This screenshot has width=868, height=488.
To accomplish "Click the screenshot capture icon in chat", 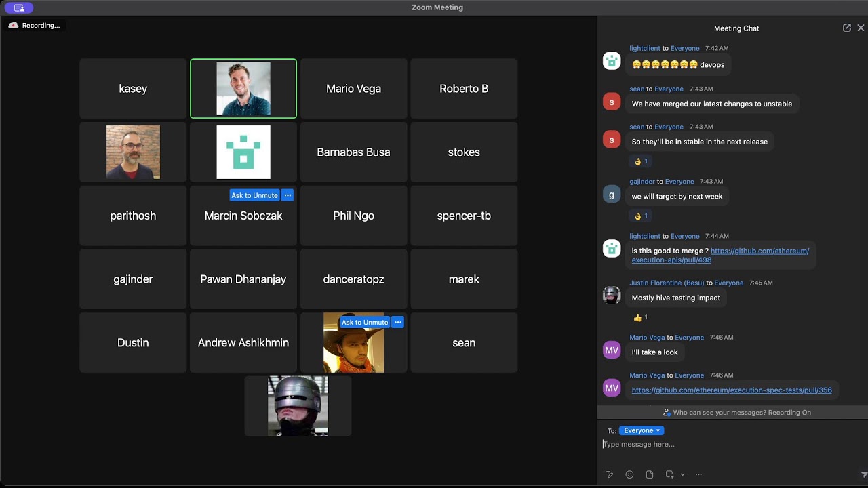I will click(x=669, y=474).
